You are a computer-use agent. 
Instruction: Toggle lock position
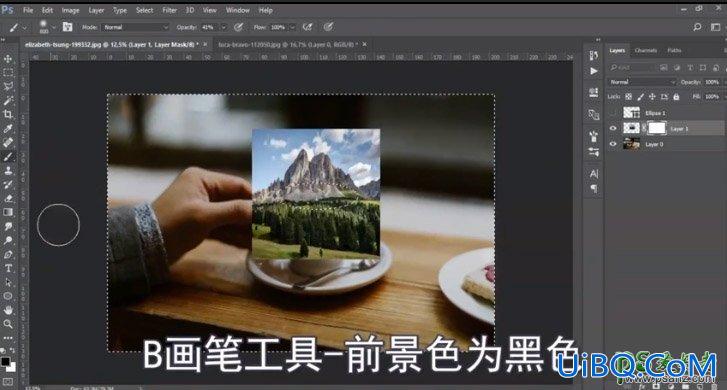point(652,96)
